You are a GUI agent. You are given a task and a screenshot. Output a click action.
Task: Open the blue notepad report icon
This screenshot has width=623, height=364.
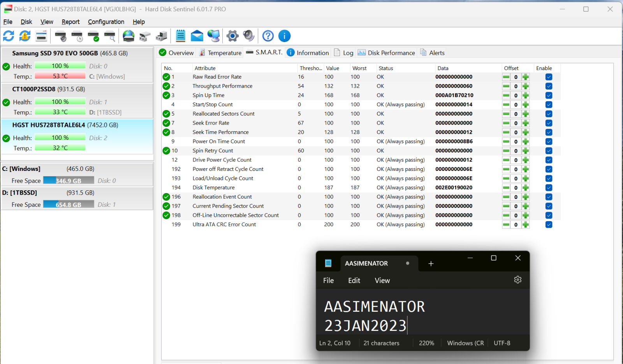pyautogui.click(x=180, y=36)
